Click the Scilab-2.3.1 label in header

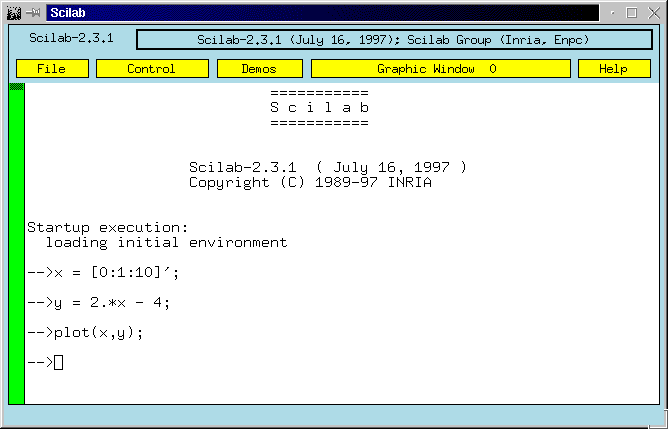tap(71, 38)
